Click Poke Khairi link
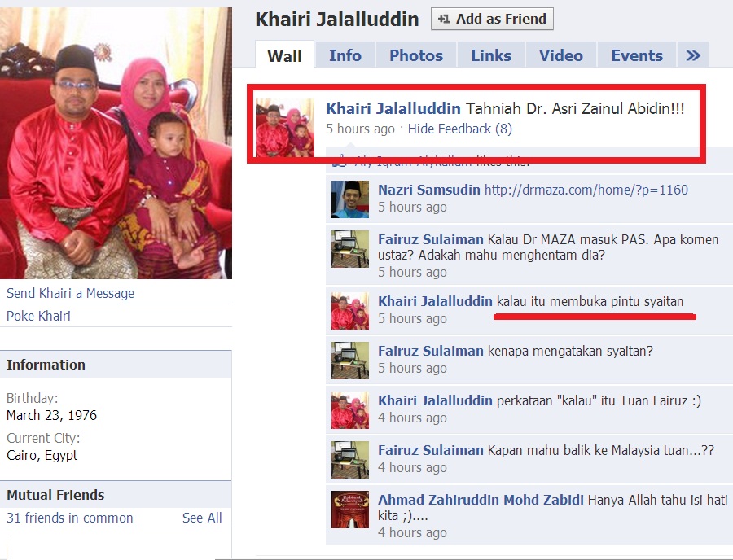This screenshot has width=733, height=560. (38, 316)
